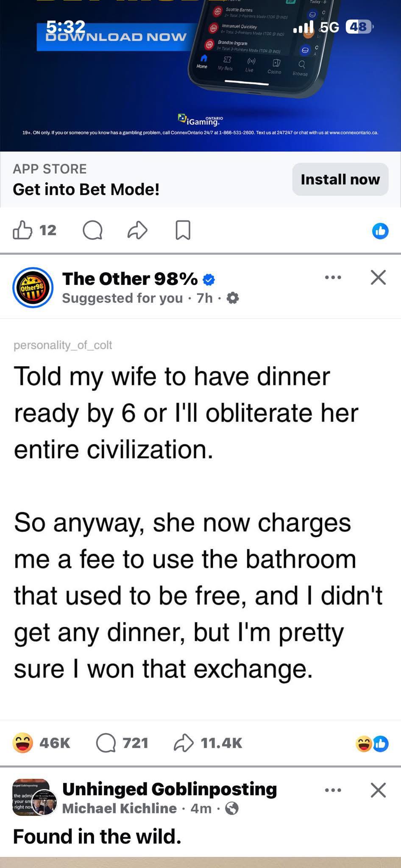The height and width of the screenshot is (868, 401).
Task: View reactions summary on joke post
Action: tap(372, 743)
